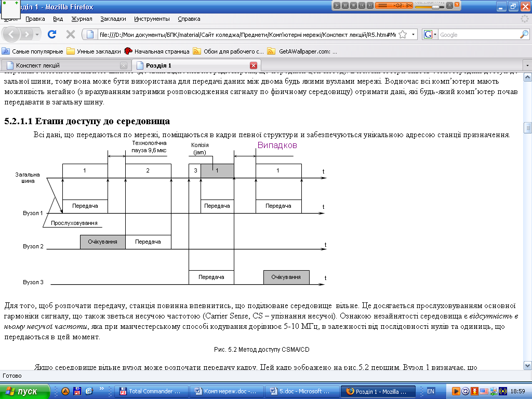Screen dimensions: 532x399
Task: Open the Справка menu
Action: click(x=189, y=19)
